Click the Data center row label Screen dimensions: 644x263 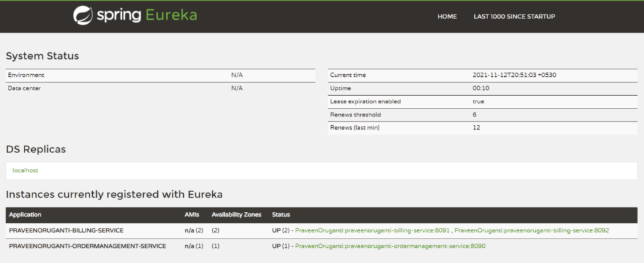[25, 88]
